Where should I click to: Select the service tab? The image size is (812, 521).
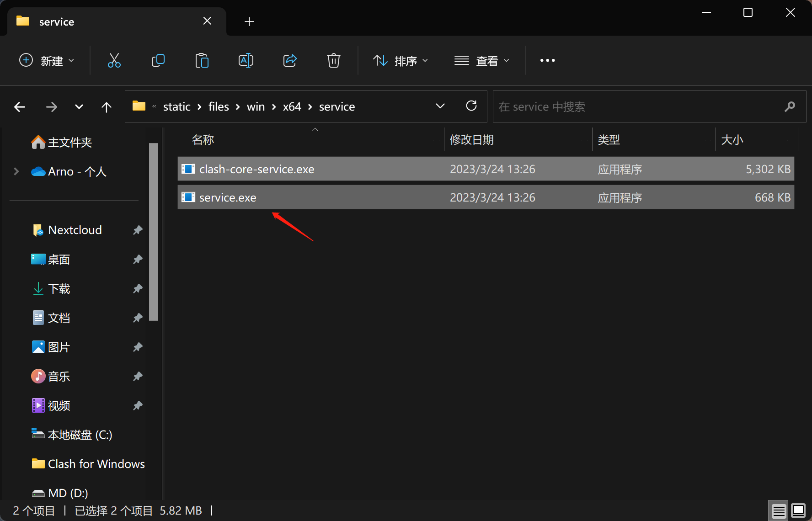(x=117, y=21)
